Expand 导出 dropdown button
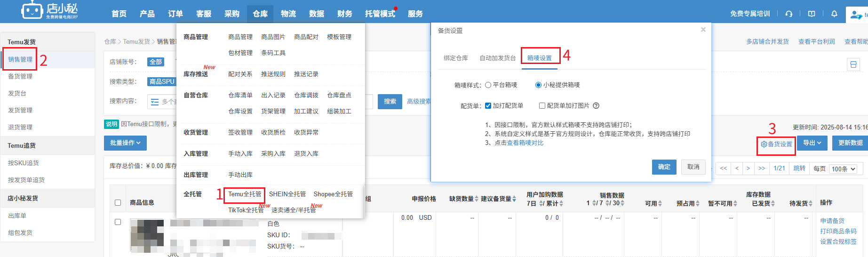 click(812, 143)
